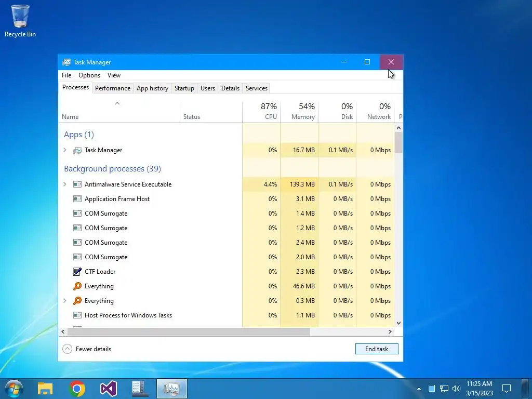Click the 4.4% CPU cell
The image size is (532, 399).
point(261,184)
